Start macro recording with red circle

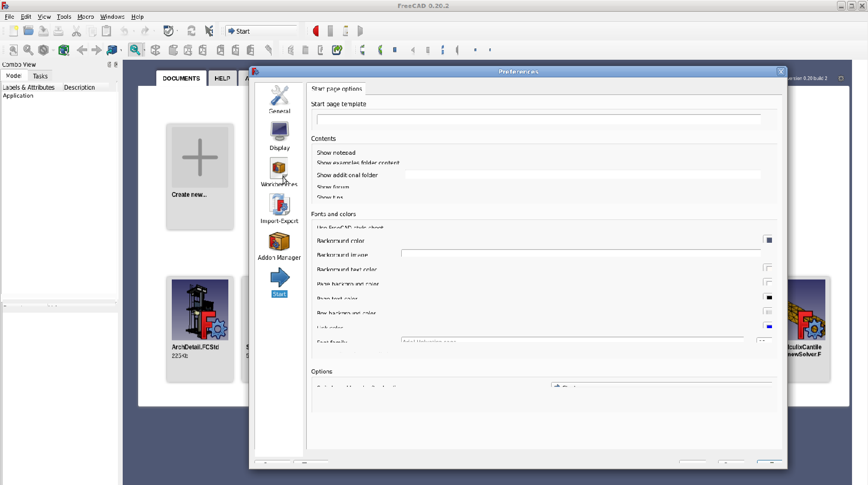point(316,31)
